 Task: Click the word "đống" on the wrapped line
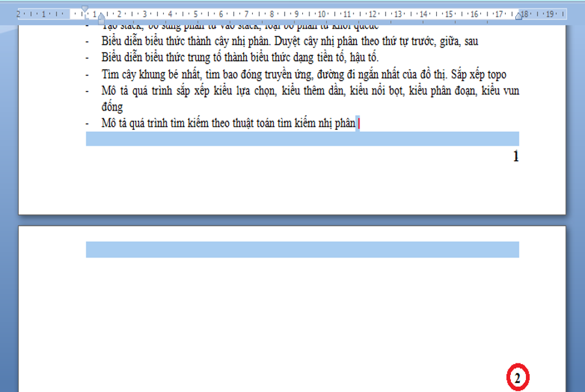coord(112,107)
